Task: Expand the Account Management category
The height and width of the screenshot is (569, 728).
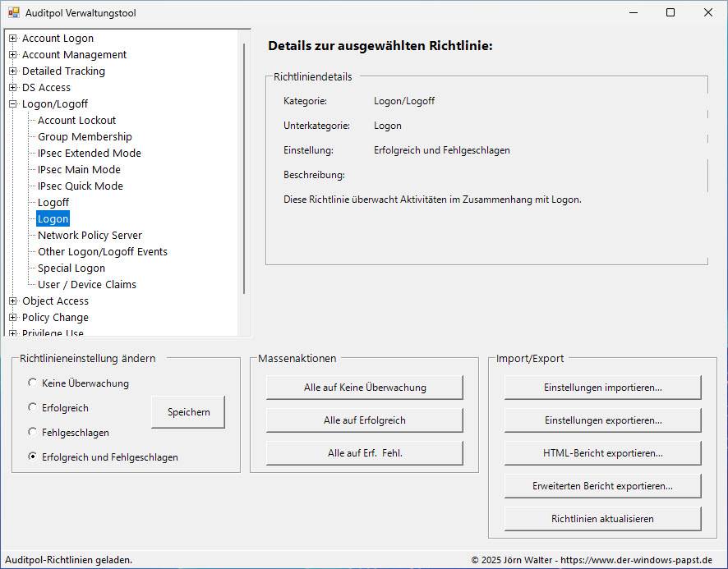Action: pyautogui.click(x=13, y=55)
